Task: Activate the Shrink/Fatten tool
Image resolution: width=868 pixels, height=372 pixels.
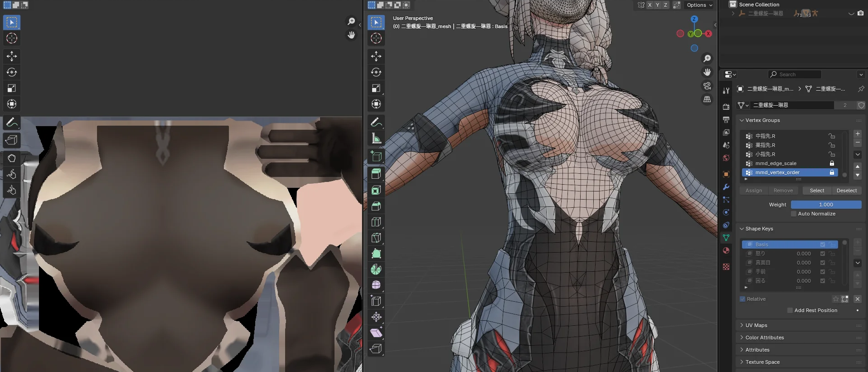Action: 376,317
